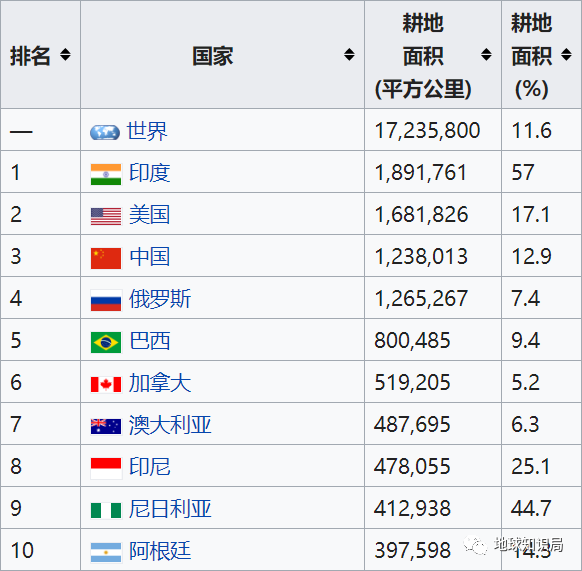Click the Indonesia flag icon
Viewport: 582px width, 571px height.
[x=106, y=468]
